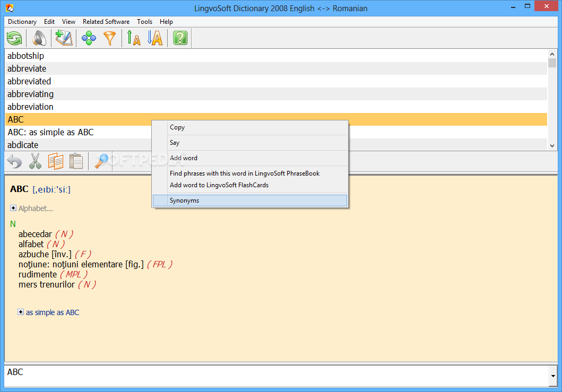Open the Help menu
562x392 pixels.
pyautogui.click(x=166, y=22)
